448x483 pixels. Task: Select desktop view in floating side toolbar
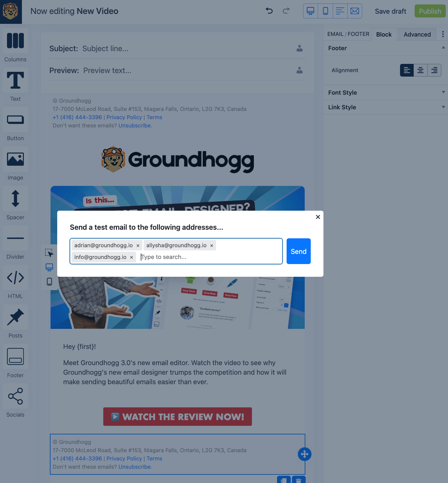pyautogui.click(x=49, y=267)
